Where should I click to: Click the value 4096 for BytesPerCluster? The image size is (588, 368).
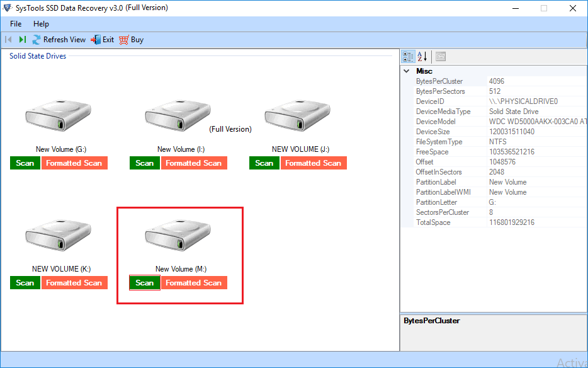click(x=497, y=81)
